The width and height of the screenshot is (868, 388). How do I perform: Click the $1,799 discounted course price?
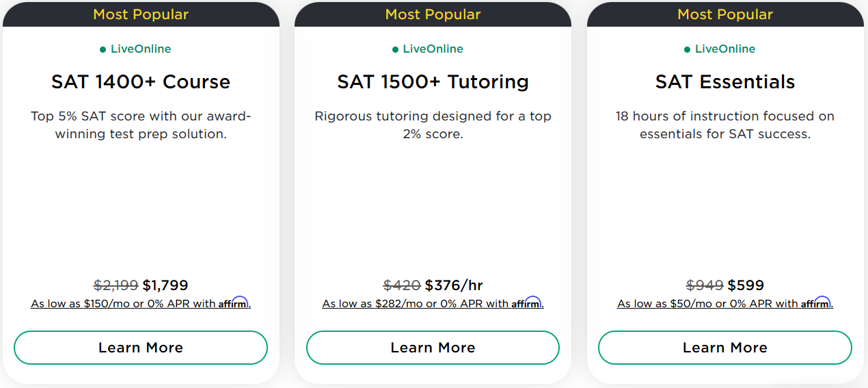[165, 285]
